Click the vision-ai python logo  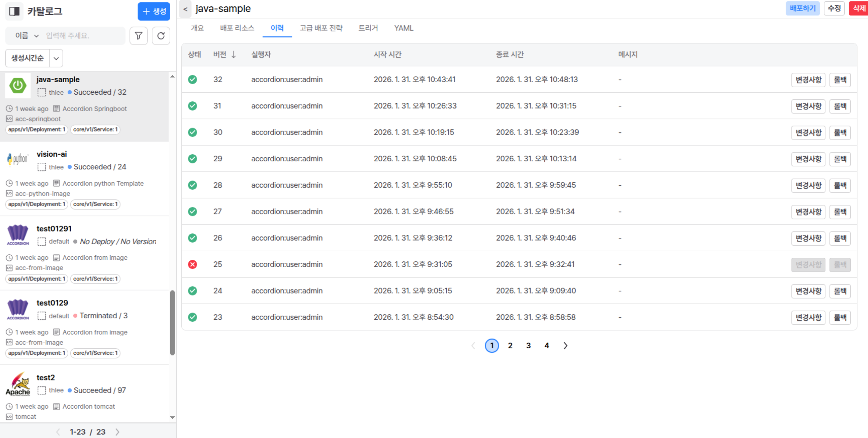pos(18,159)
